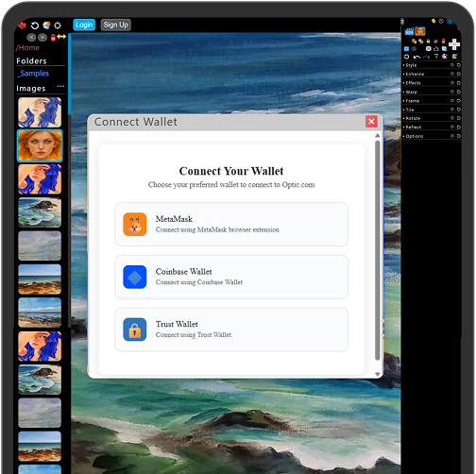Open the _Samples folder
The width and height of the screenshot is (476, 474).
click(x=33, y=74)
